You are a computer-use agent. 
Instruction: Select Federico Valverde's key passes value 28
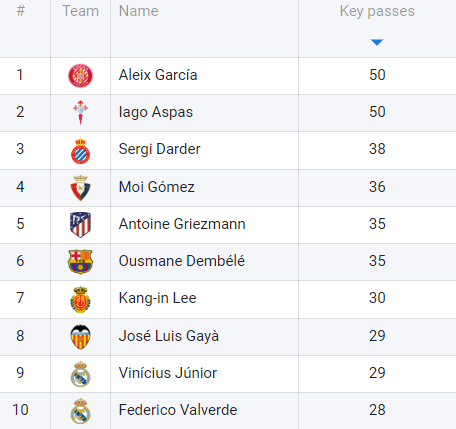[377, 410]
